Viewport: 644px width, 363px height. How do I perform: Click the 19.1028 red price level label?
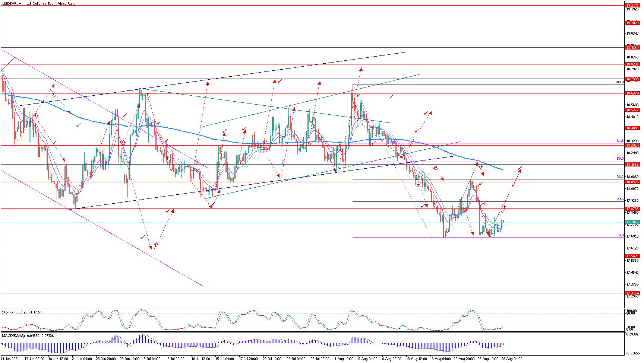(632, 23)
